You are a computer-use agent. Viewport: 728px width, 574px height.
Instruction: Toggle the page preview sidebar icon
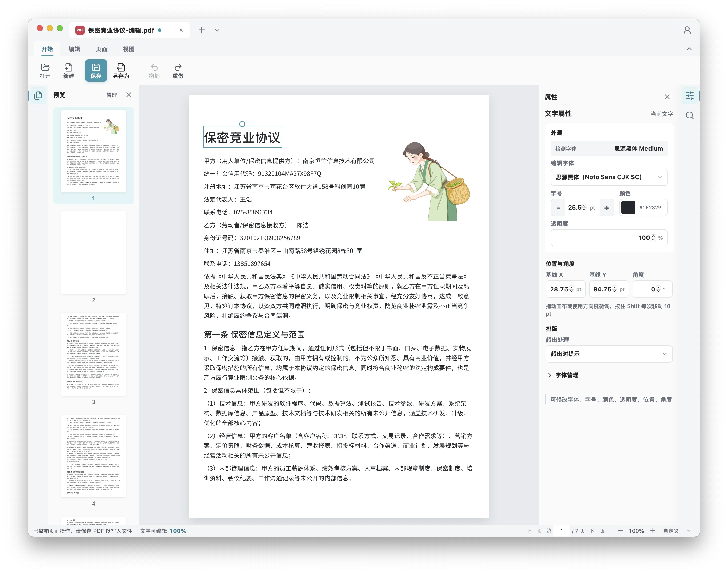coord(38,95)
